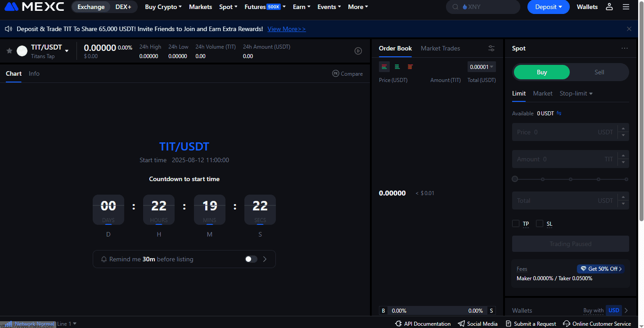Open Social Media link

coord(477,323)
